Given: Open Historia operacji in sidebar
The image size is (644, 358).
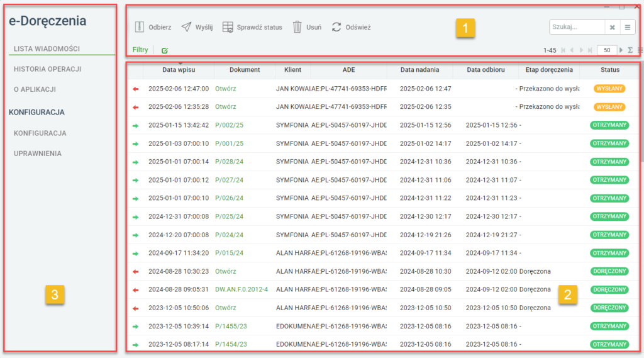Looking at the screenshot, I should (x=48, y=69).
